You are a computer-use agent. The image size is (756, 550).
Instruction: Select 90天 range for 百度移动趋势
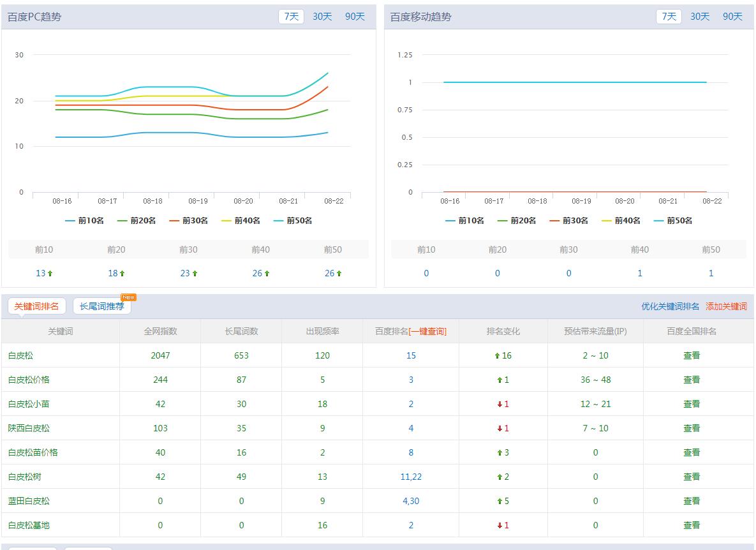(x=732, y=17)
